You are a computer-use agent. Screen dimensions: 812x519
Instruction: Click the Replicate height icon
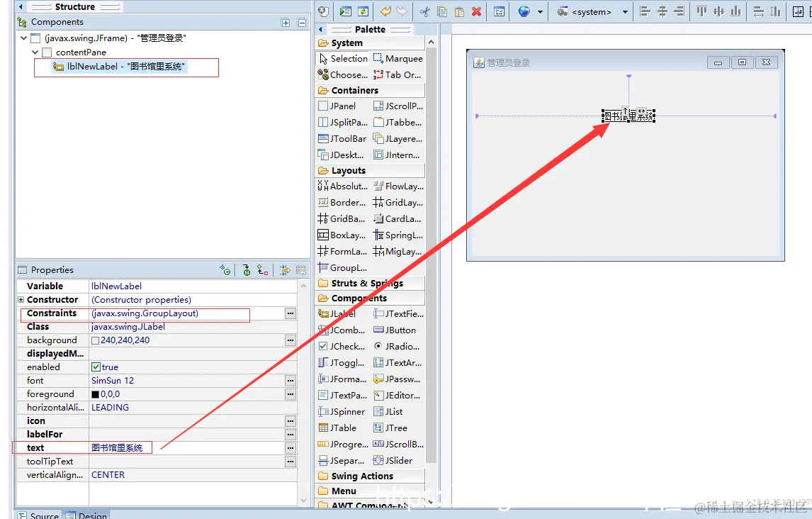click(x=775, y=11)
